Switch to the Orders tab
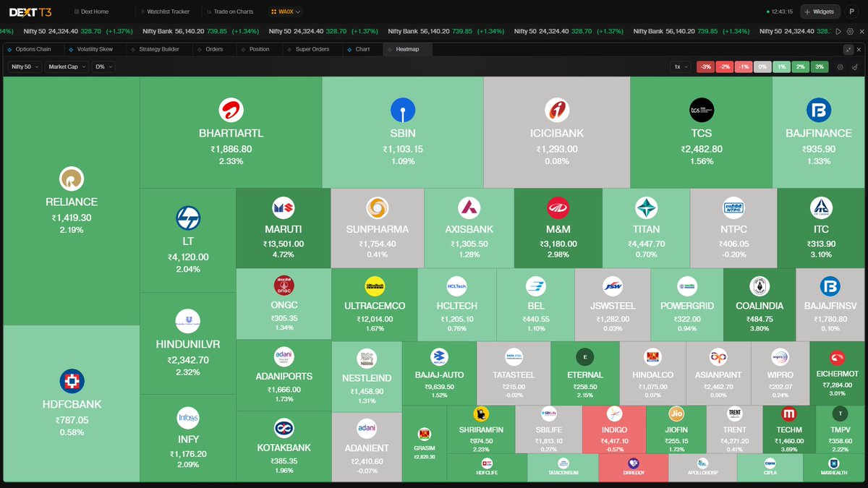Viewport: 868px width, 488px height. [x=214, y=49]
